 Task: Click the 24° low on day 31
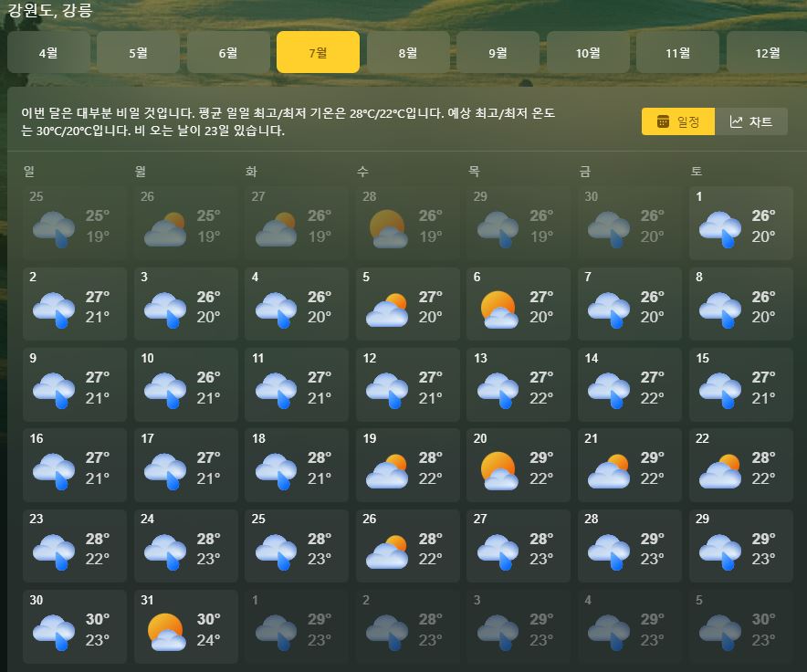208,640
